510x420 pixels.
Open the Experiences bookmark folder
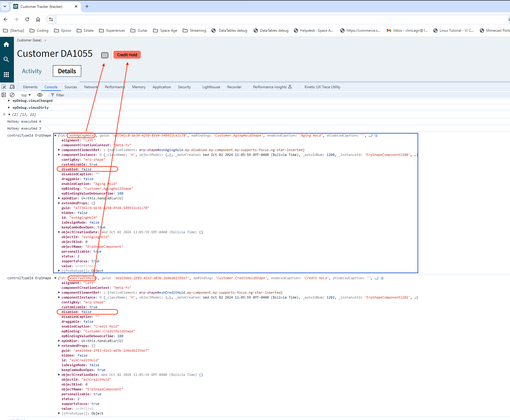[112, 31]
